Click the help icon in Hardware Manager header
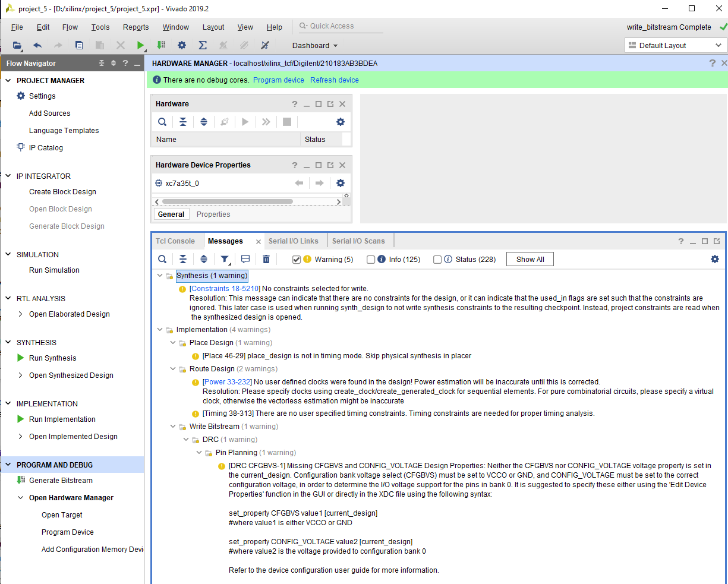 pyautogui.click(x=713, y=63)
